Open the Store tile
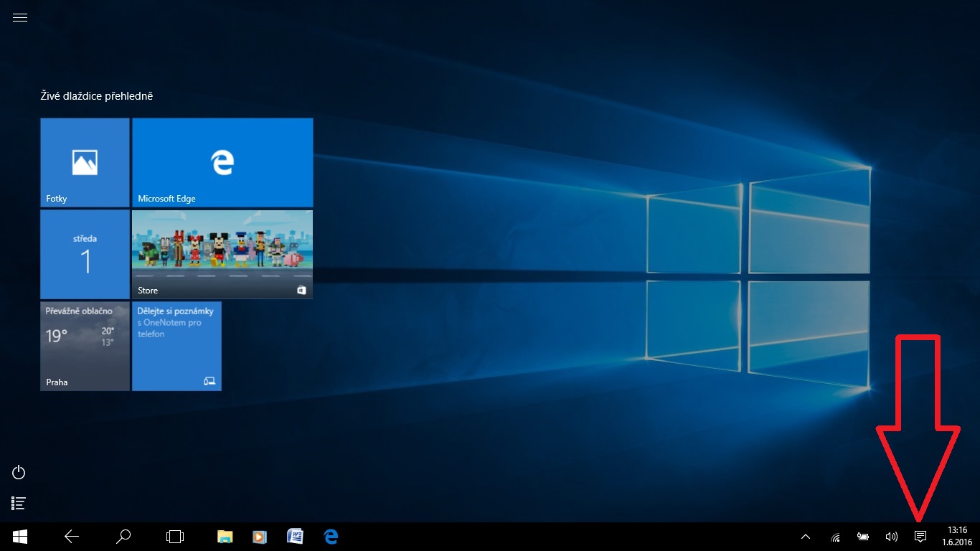Image resolution: width=980 pixels, height=551 pixels. pyautogui.click(x=222, y=254)
